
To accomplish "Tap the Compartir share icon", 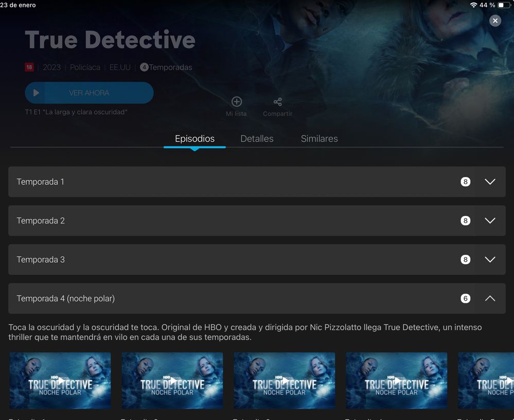I will 277,102.
